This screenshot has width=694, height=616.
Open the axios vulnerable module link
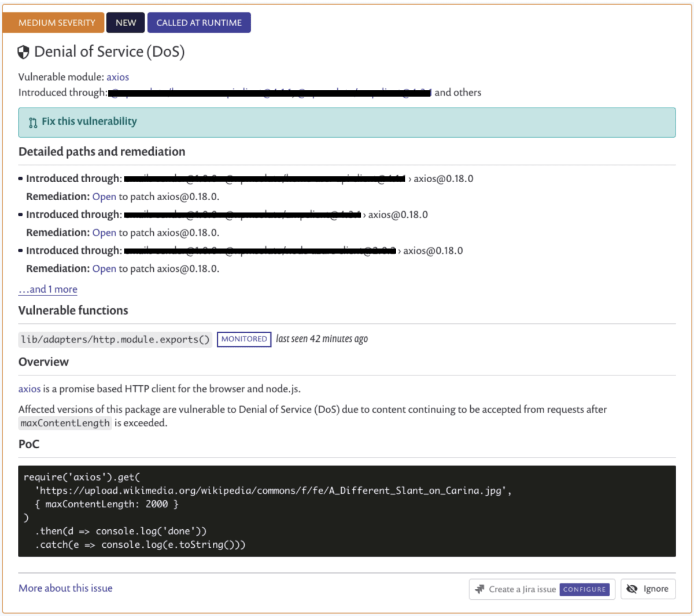117,77
